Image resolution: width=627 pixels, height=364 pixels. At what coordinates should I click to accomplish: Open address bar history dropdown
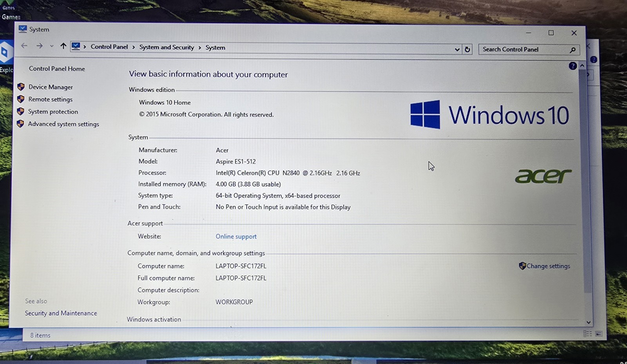click(x=457, y=49)
